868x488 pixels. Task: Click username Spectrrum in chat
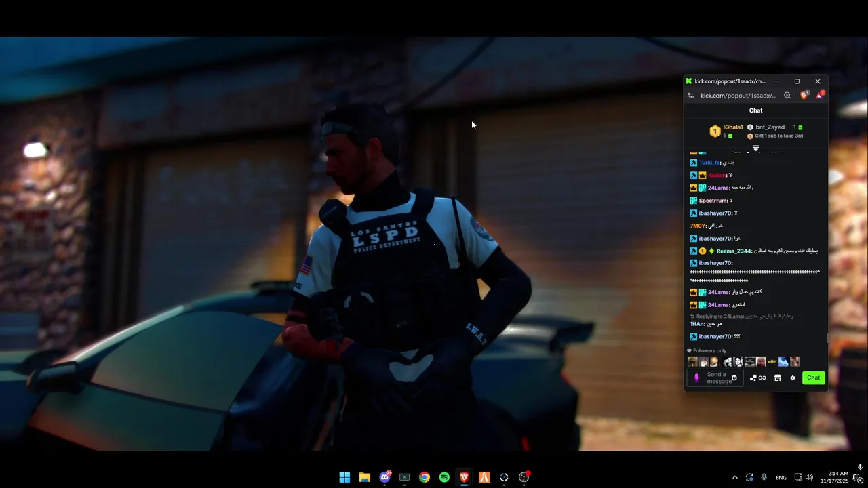click(x=713, y=201)
